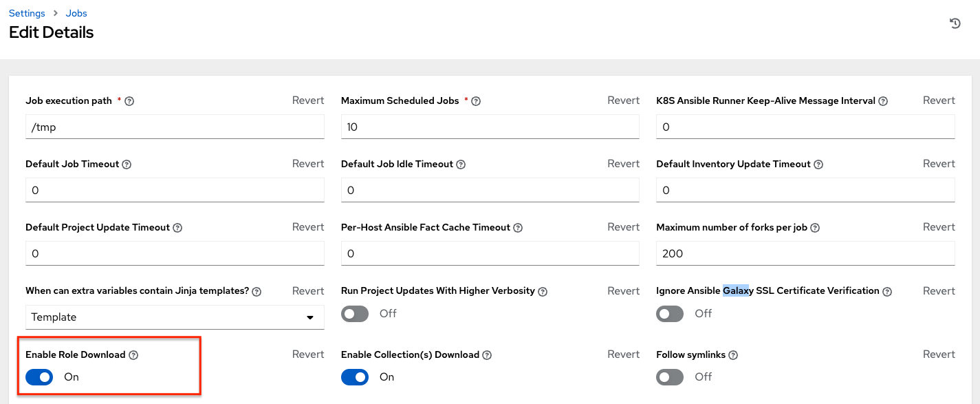980x404 pixels.
Task: Click inside the Default Job Idle Timeout field
Action: pos(490,190)
